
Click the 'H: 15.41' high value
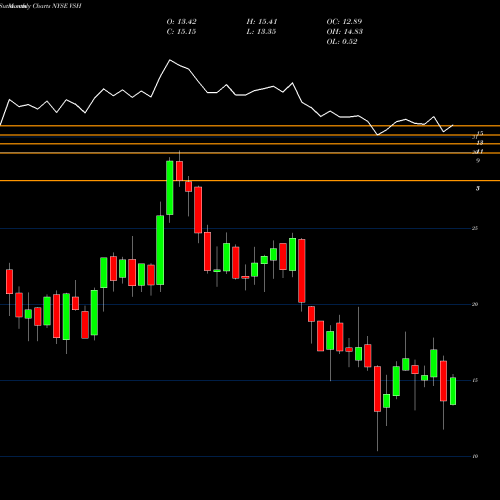pyautogui.click(x=262, y=22)
